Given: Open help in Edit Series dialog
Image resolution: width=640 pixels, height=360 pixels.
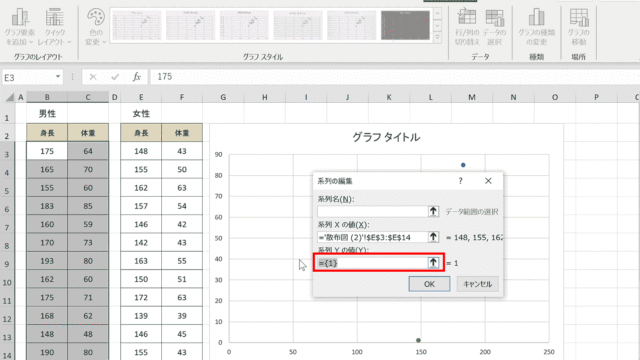Looking at the screenshot, I should (460, 181).
